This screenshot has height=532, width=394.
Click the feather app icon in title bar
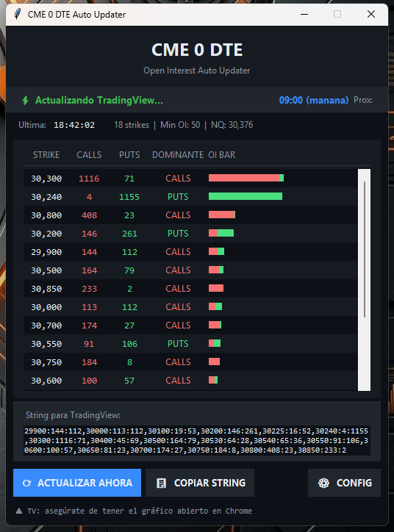tap(18, 14)
